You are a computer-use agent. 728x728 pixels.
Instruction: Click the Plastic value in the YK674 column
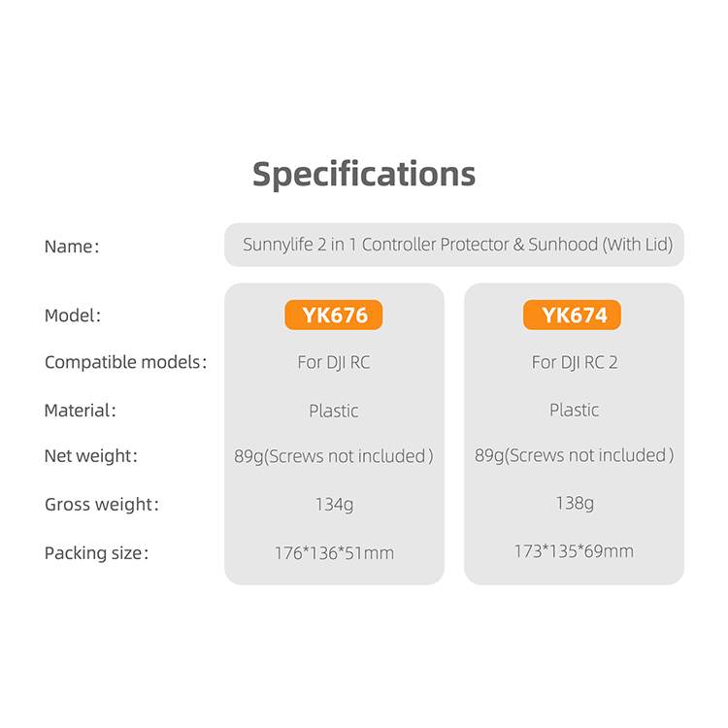pos(575,411)
